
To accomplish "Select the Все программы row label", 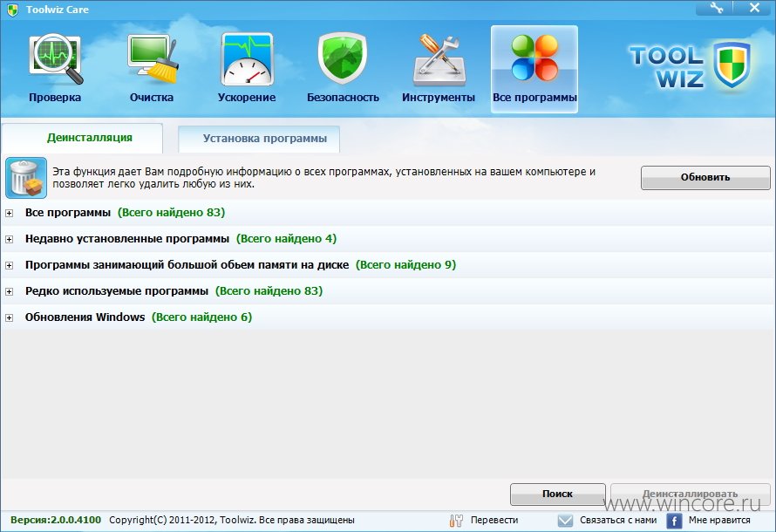I will pyautogui.click(x=68, y=213).
